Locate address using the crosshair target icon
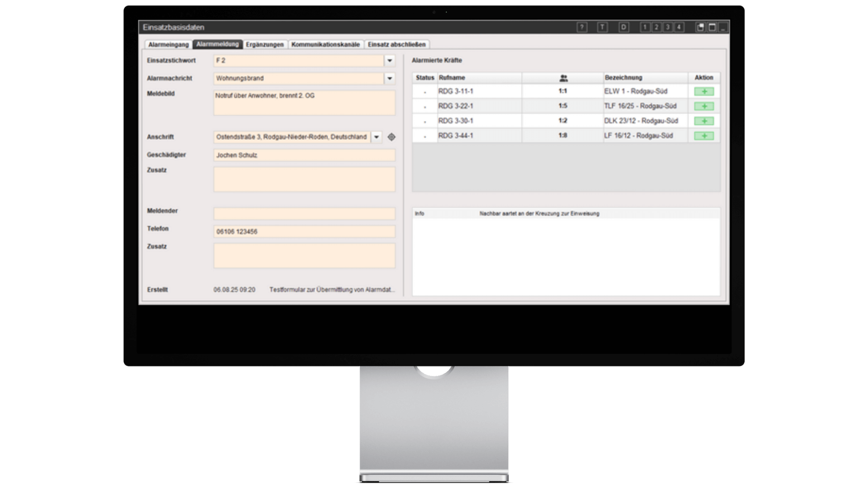Screen dimensions: 868x488 (392, 137)
